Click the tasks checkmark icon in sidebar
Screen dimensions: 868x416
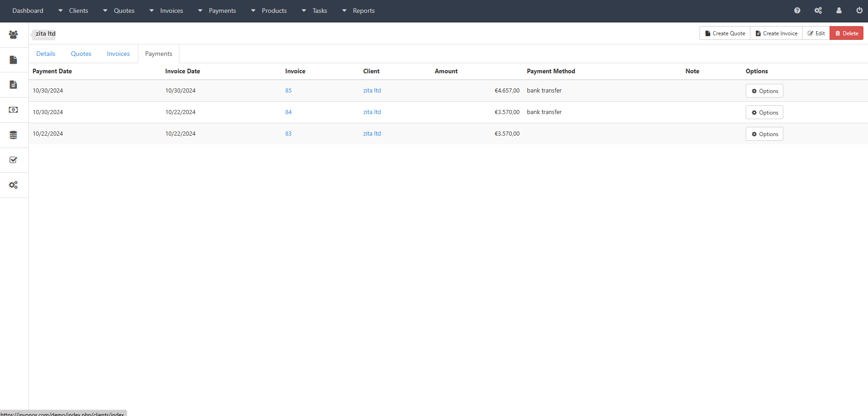point(13,160)
